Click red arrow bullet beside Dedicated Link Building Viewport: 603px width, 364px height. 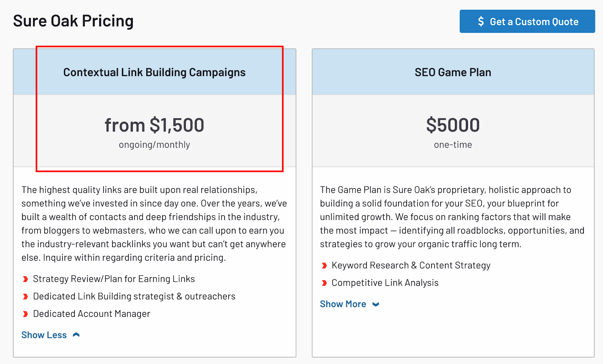coord(25,297)
